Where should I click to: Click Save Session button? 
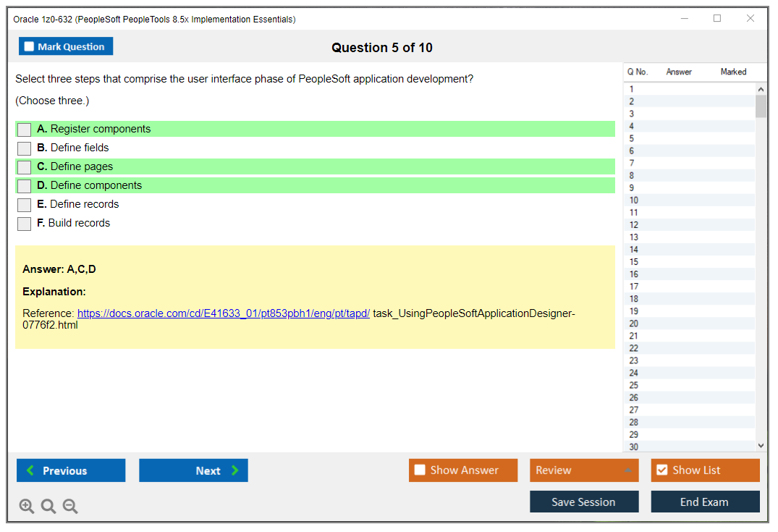coord(583,502)
